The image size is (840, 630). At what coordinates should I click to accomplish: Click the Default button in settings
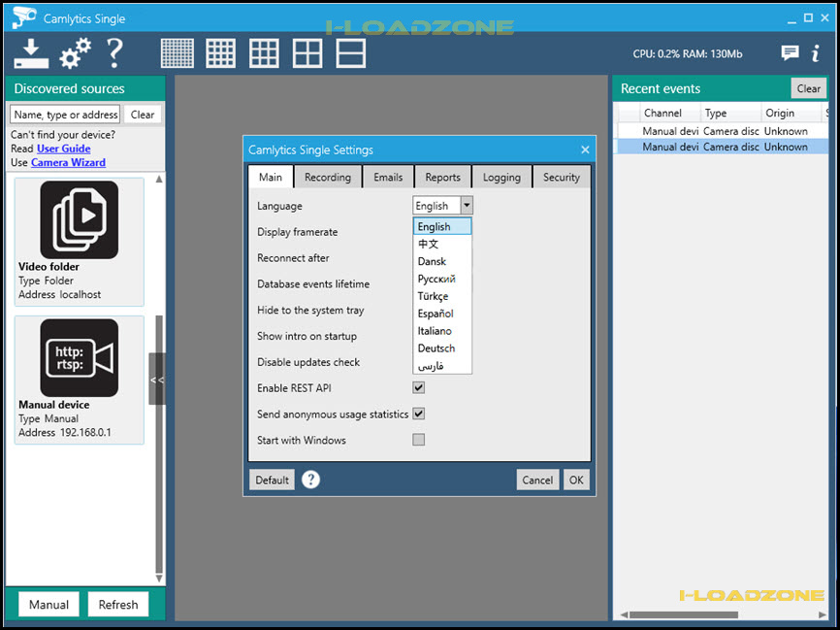(273, 480)
